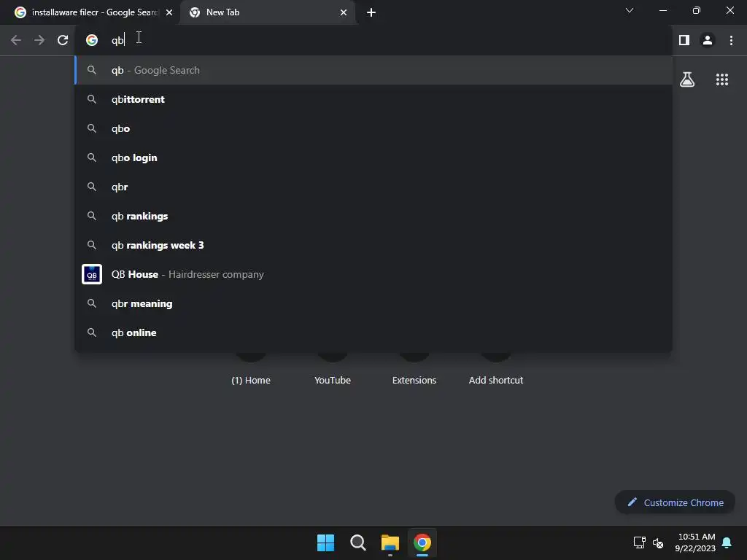Open a new tab with the plus button
The width and height of the screenshot is (747, 560).
click(371, 12)
